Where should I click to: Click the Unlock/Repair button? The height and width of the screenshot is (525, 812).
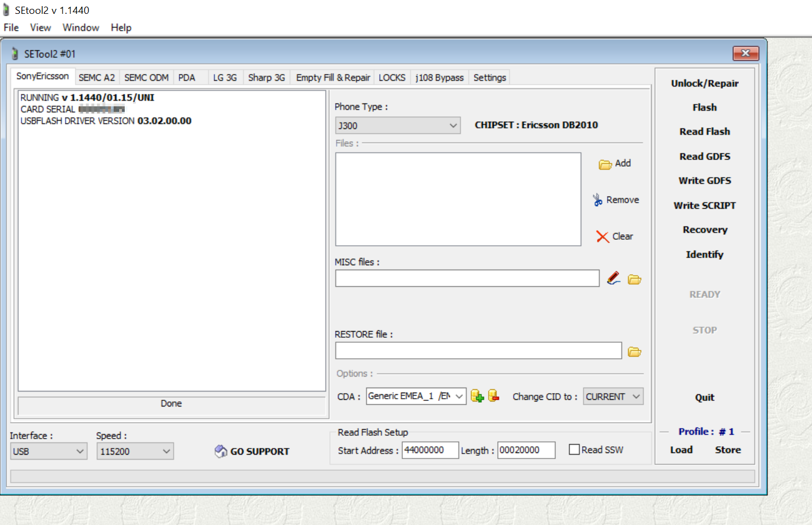click(704, 83)
